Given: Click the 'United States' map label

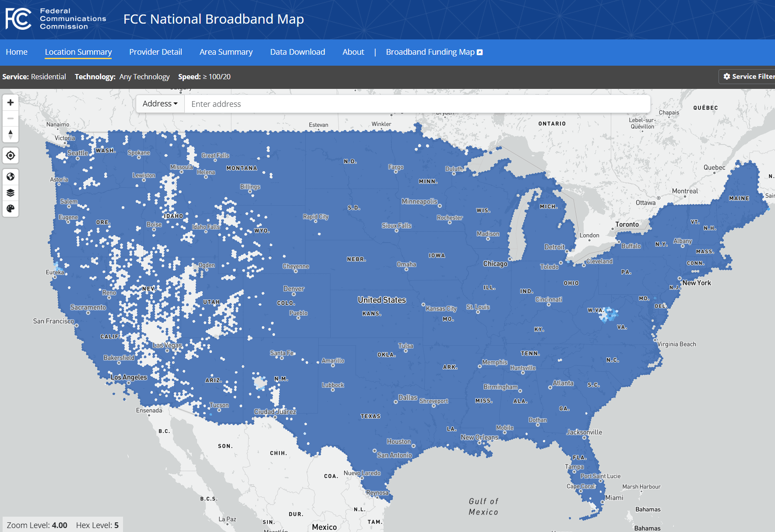Looking at the screenshot, I should (382, 300).
